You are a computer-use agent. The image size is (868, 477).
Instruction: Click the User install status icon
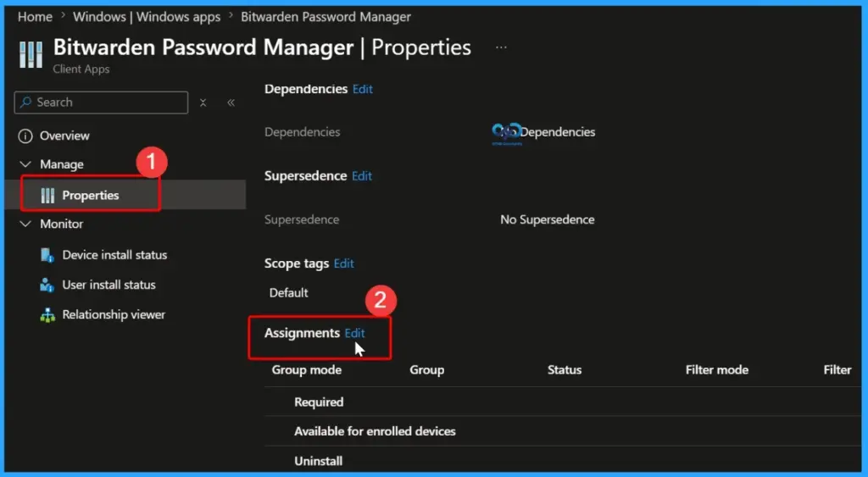point(47,285)
